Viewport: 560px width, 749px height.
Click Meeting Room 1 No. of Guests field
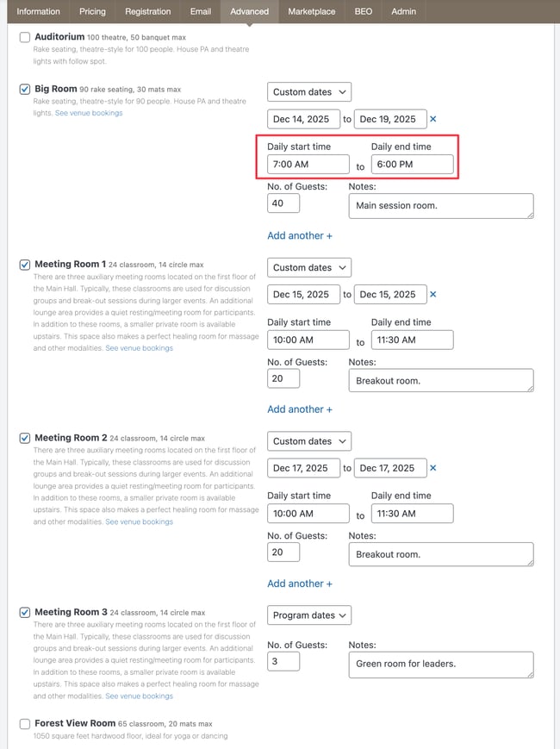click(283, 378)
